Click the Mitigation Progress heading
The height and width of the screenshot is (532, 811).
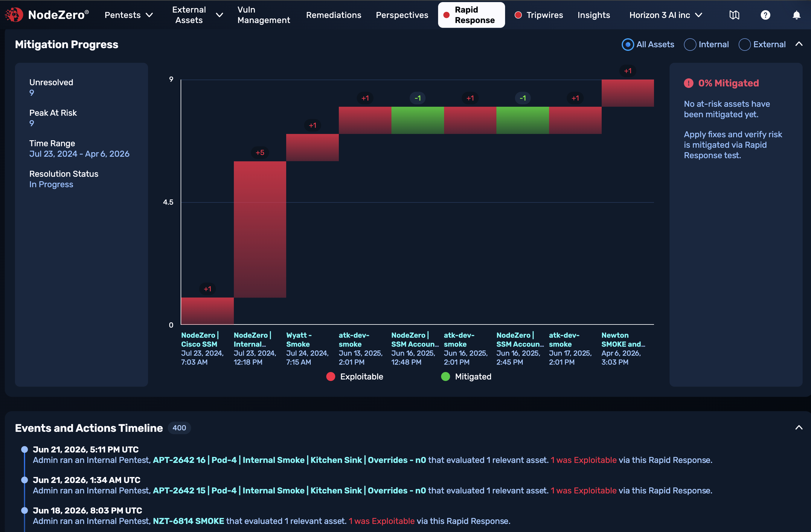coord(66,45)
